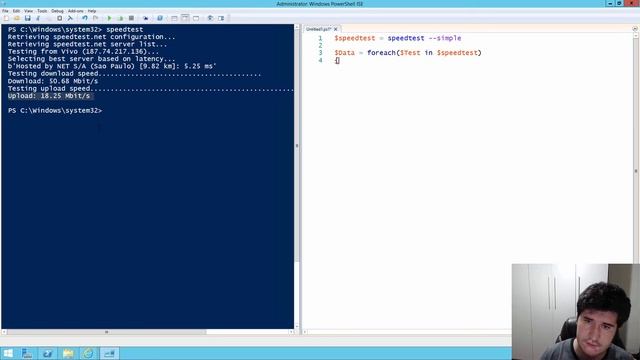Click the Download: 50.68 Mbit/s console line
The height and width of the screenshot is (360, 640).
53,81
